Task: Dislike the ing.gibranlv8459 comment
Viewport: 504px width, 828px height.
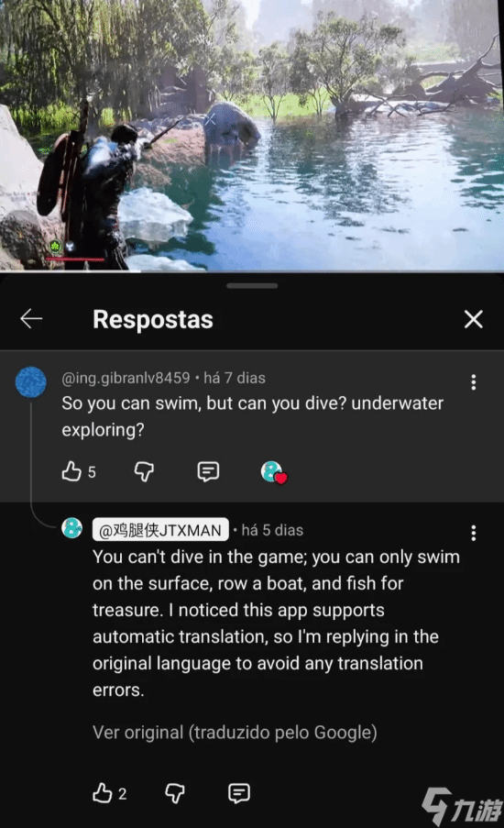Action: click(x=144, y=471)
